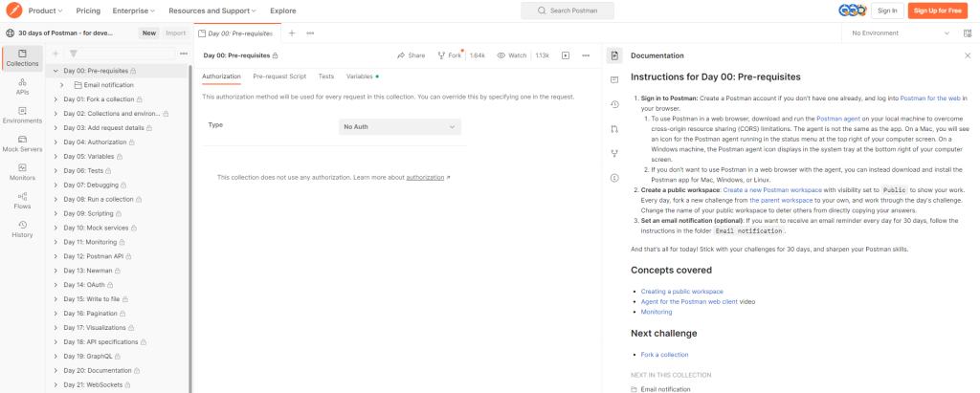Open the Collection info icon in right rail

point(614,178)
